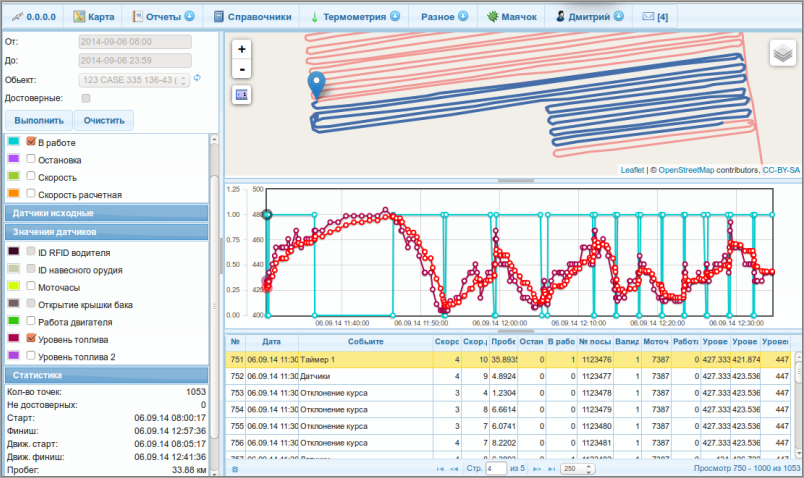The height and width of the screenshot is (478, 804).
Task: Click the cyan swatch for В работе
Action: tap(14, 141)
